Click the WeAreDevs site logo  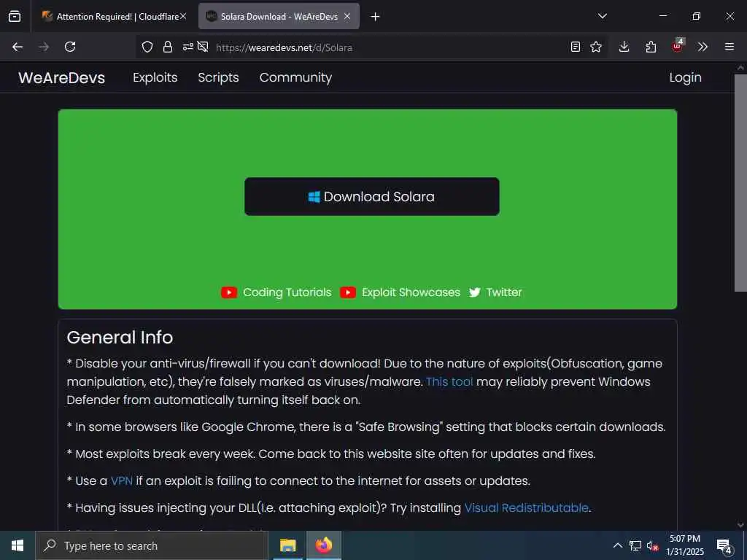click(x=61, y=77)
